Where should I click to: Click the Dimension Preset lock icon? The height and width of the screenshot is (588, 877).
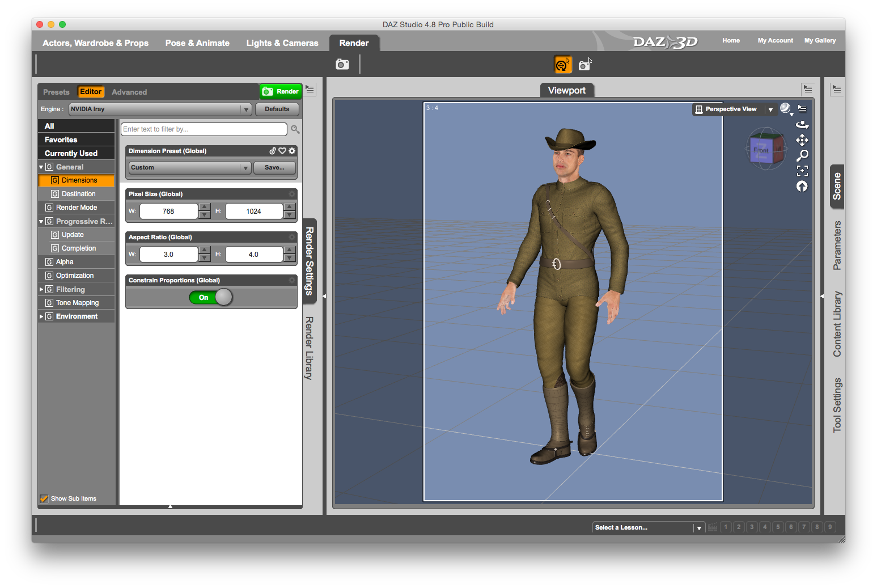coord(273,151)
